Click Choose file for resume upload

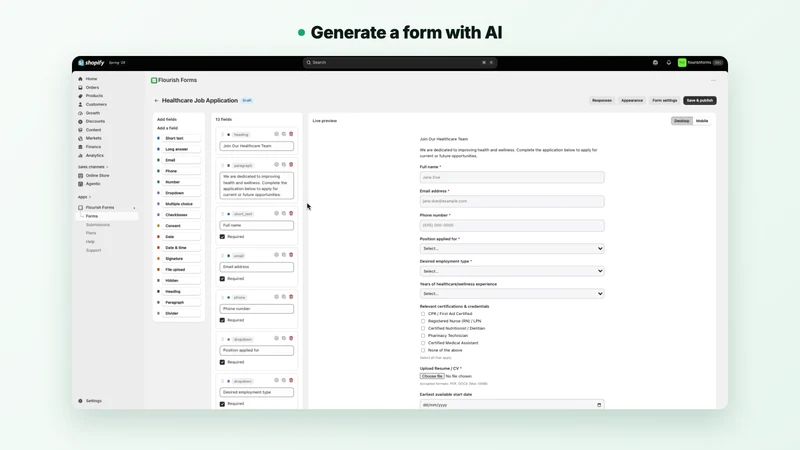point(432,377)
